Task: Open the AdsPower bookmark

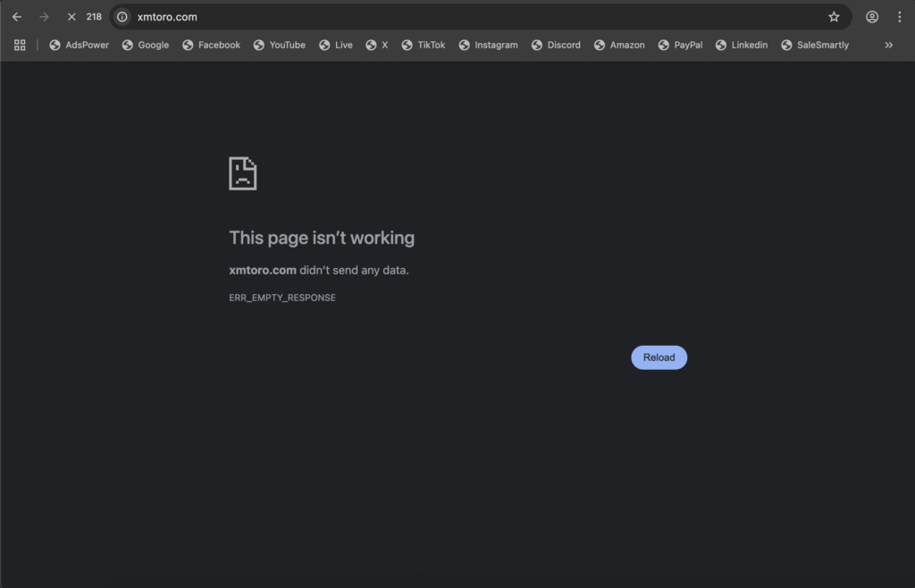Action: point(79,45)
